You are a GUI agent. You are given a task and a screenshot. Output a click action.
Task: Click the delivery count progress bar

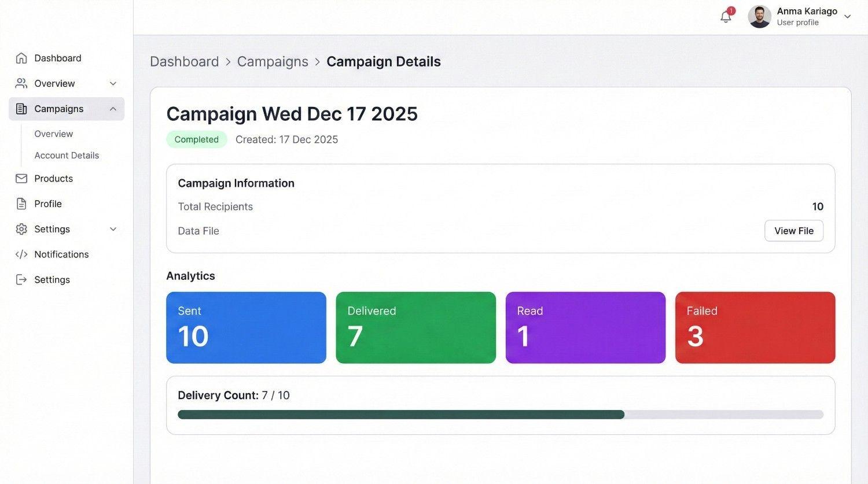(x=501, y=414)
